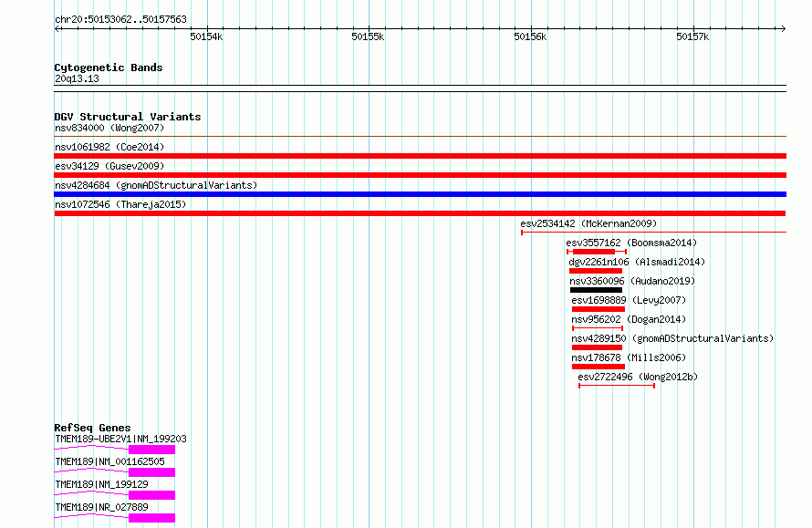The height and width of the screenshot is (528, 812).
Task: Select the esv2534142 thin red line
Action: tap(653, 233)
